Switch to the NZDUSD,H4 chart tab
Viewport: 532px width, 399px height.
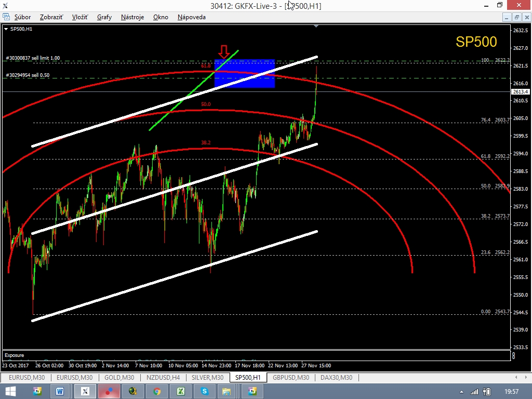[163, 377]
